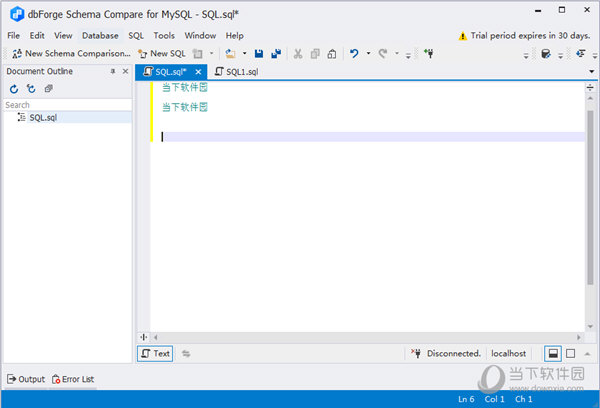Click the Open File folder icon
This screenshot has height=408, width=600.
tap(230, 54)
